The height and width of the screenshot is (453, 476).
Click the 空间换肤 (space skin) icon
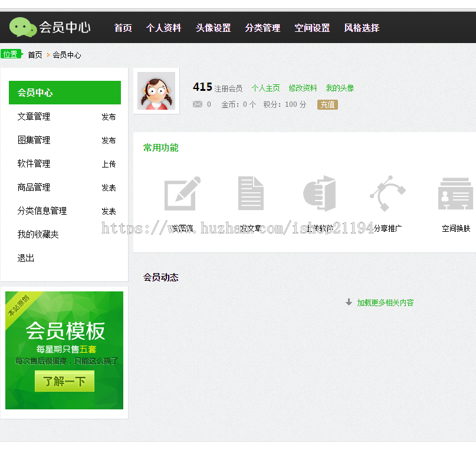[x=455, y=193]
